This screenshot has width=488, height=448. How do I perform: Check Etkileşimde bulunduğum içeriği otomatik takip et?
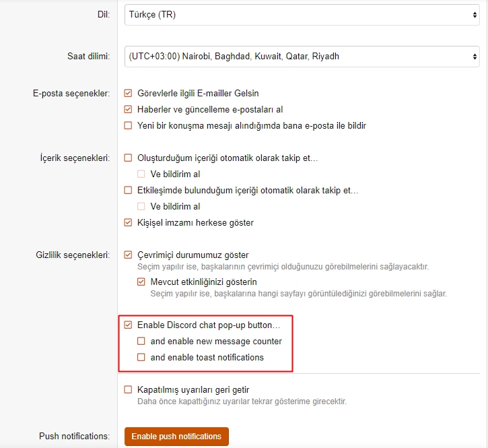tap(129, 190)
